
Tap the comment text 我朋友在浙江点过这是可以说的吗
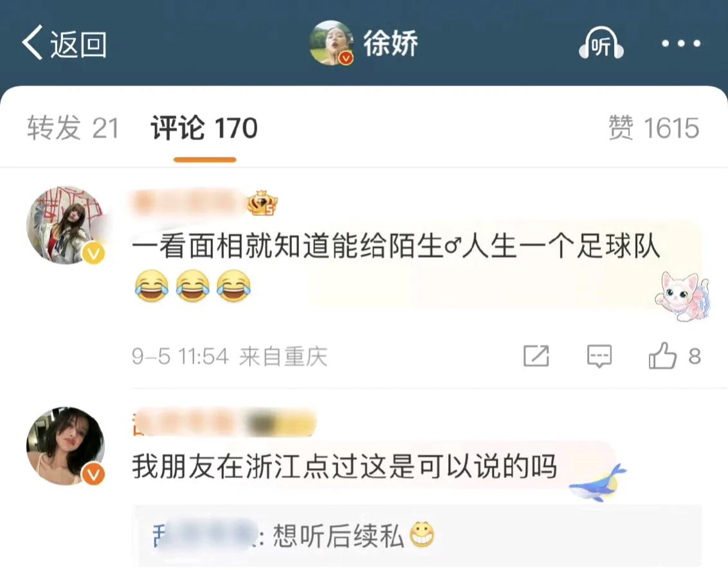pyautogui.click(x=345, y=467)
